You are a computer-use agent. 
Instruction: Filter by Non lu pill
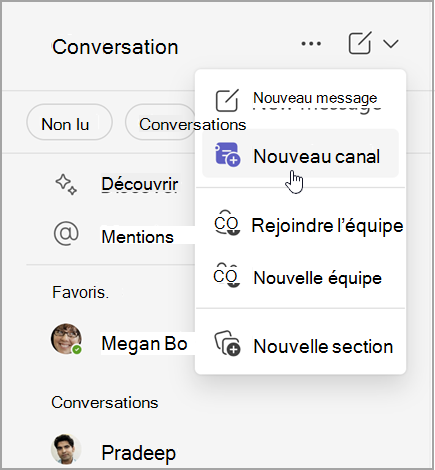[x=69, y=122]
